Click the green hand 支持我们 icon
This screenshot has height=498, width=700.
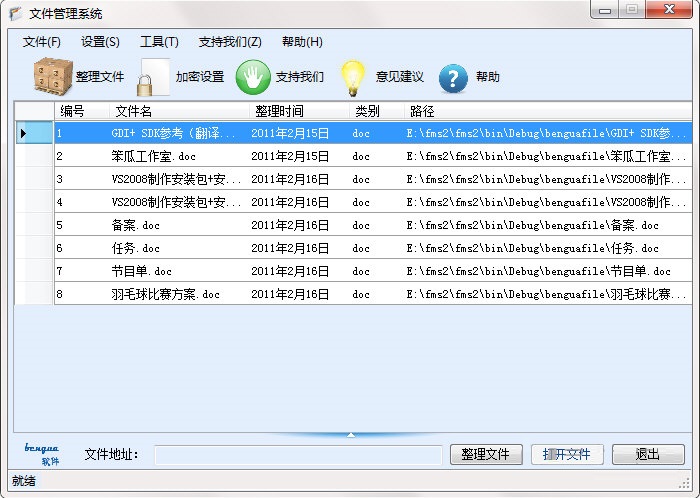point(253,77)
